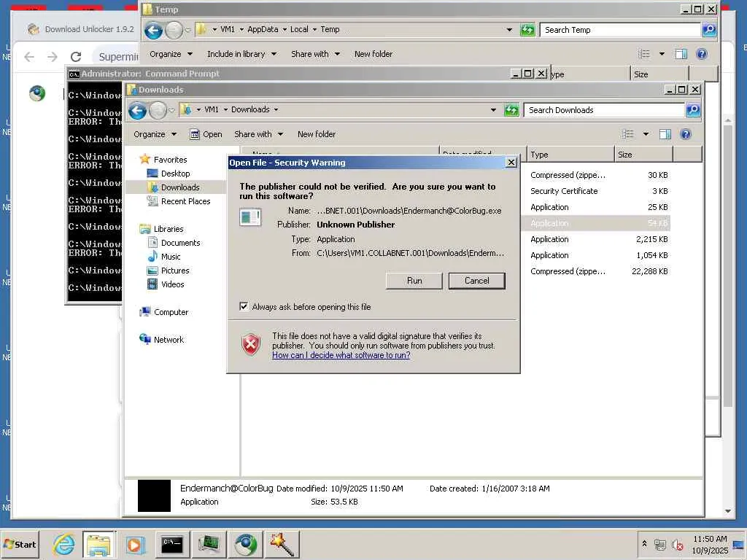Image resolution: width=747 pixels, height=560 pixels.
Task: Switch to Command Prompt taskbar button
Action: [172, 544]
